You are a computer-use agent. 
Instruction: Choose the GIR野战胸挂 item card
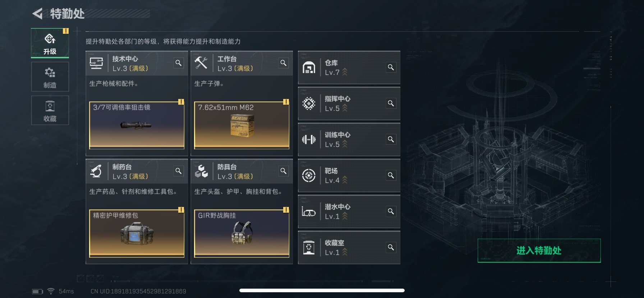(x=241, y=233)
